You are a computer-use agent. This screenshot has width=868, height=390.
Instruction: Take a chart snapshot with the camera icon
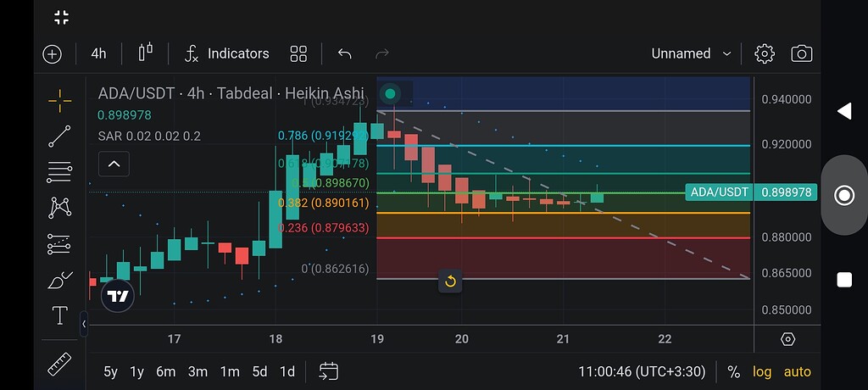[x=801, y=53]
